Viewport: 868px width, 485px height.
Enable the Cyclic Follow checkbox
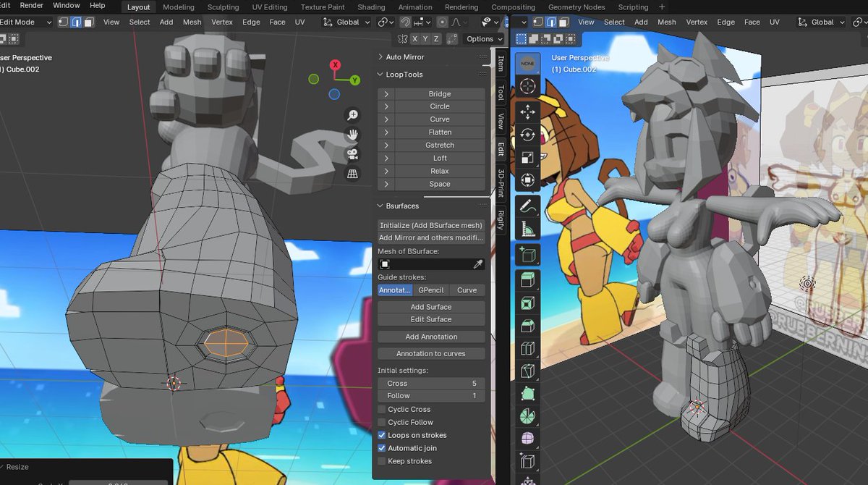(x=382, y=422)
